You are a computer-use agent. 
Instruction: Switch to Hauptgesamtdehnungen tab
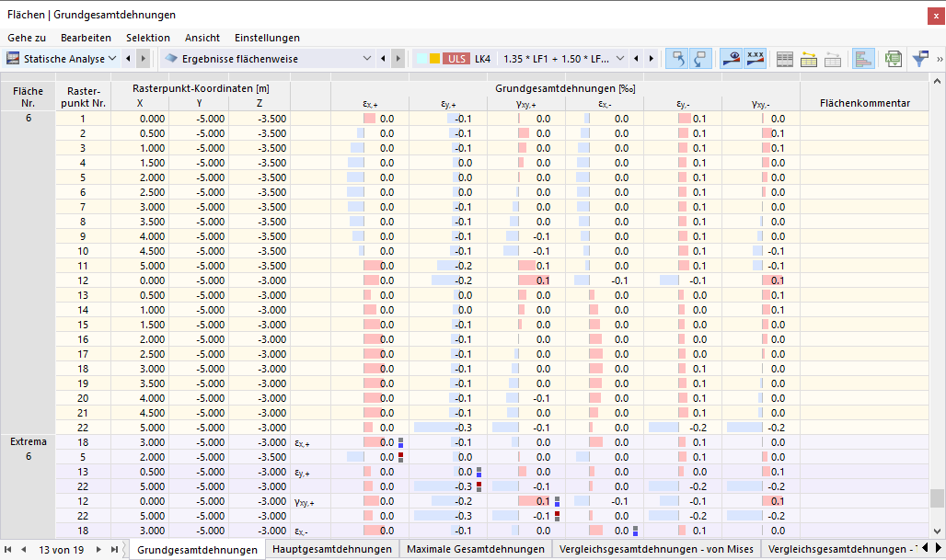pos(332,549)
